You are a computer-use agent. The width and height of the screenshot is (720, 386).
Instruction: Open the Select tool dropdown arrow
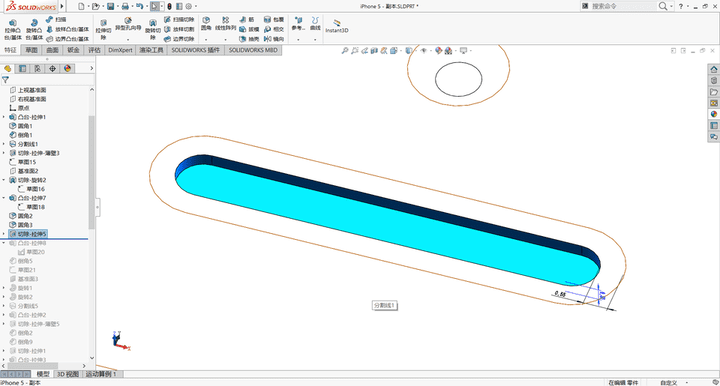point(162,6)
